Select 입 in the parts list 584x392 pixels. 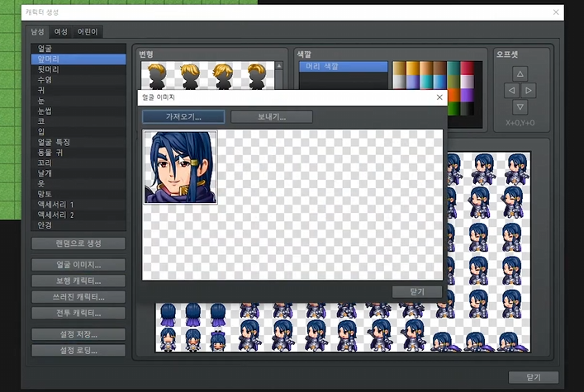(78, 132)
